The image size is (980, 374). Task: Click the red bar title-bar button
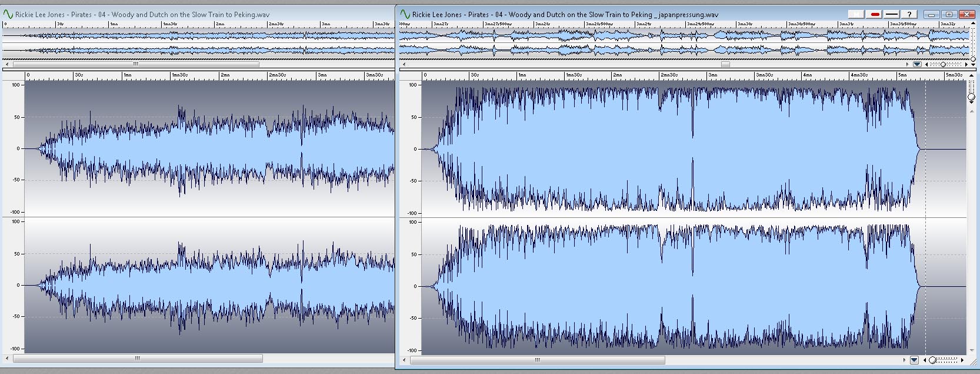pos(875,14)
